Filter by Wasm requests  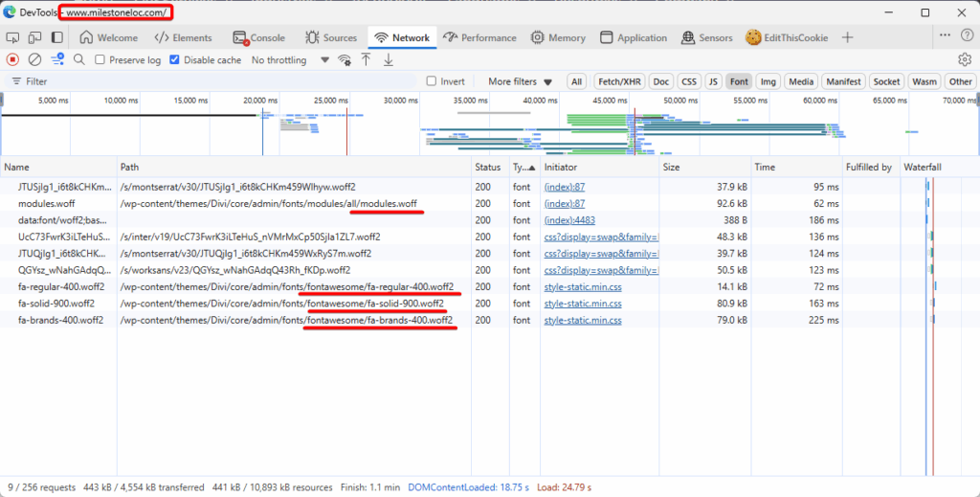(924, 81)
